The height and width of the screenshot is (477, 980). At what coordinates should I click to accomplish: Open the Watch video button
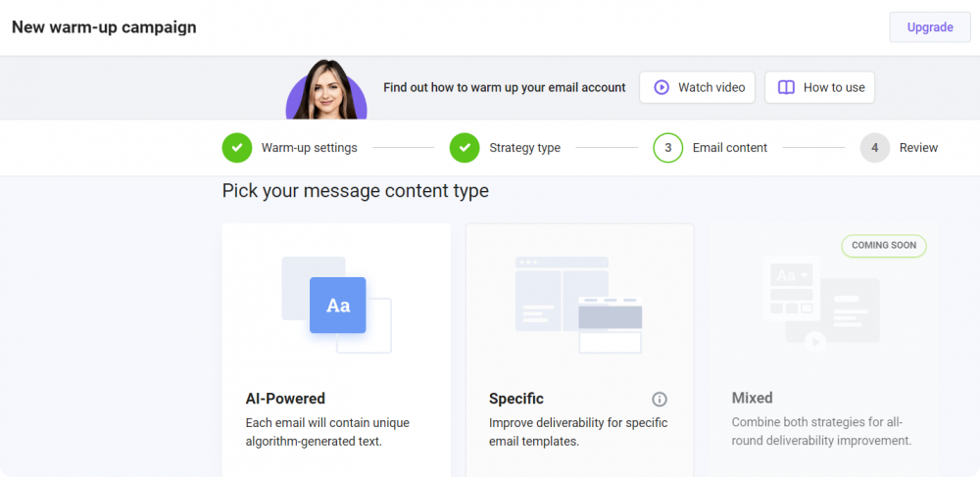coord(697,87)
